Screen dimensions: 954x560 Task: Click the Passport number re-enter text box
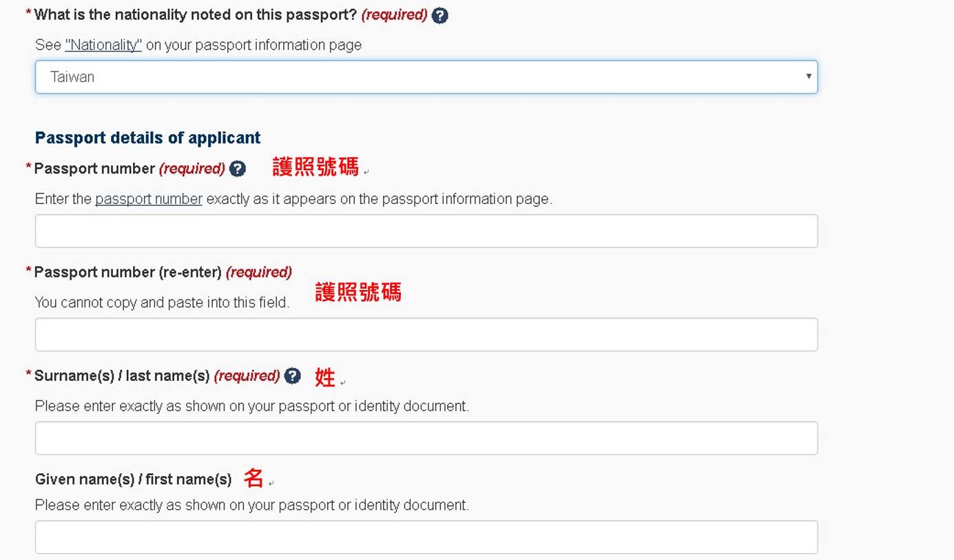click(426, 335)
